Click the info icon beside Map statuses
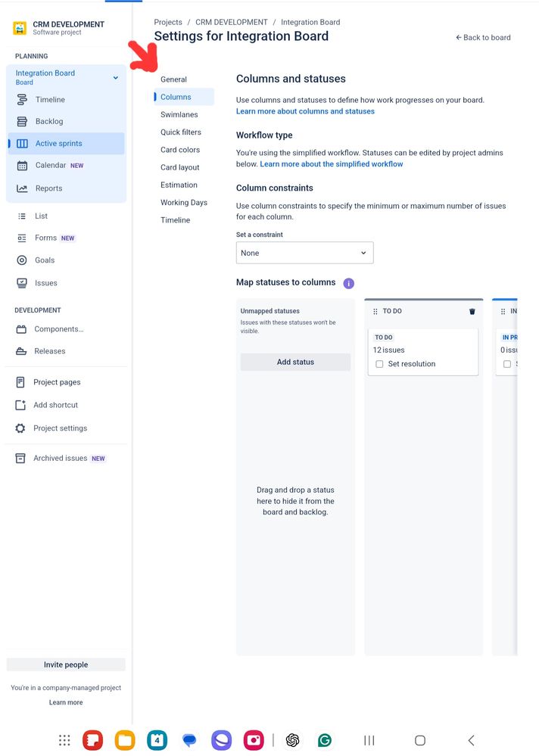 pos(348,284)
